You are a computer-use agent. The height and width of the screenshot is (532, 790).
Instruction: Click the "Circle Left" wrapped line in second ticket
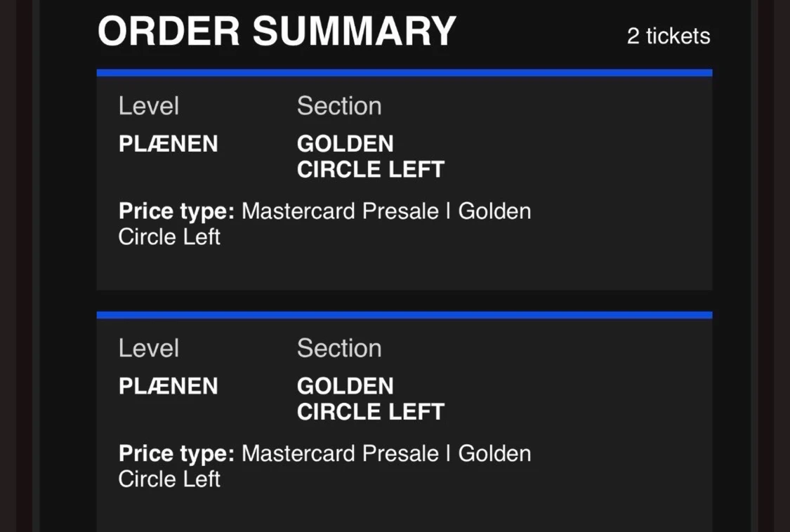click(x=169, y=479)
